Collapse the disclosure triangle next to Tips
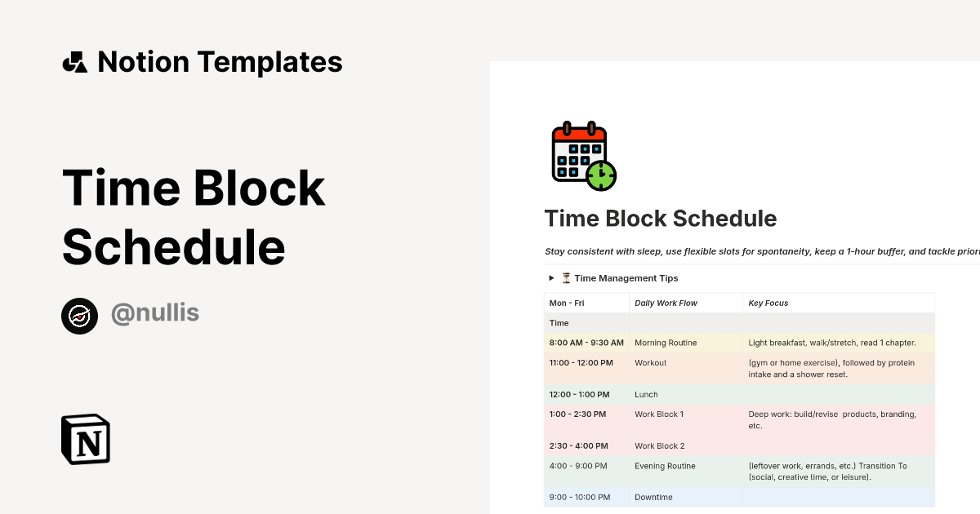The width and height of the screenshot is (980, 514). (x=551, y=277)
